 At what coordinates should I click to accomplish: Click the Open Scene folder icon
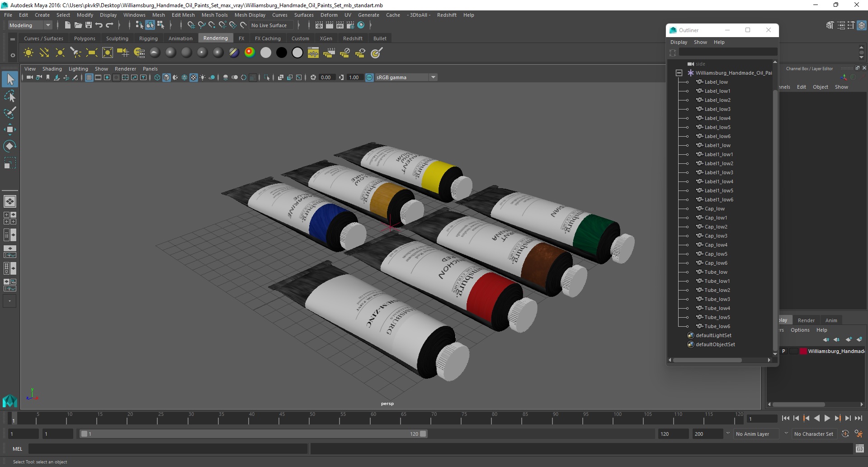(78, 25)
